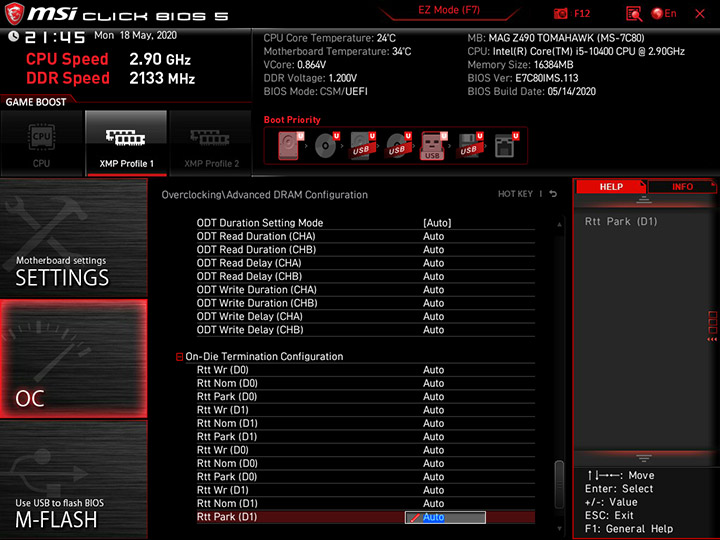The image size is (720, 540).
Task: Click the help panel top grip handle
Action: (x=644, y=200)
